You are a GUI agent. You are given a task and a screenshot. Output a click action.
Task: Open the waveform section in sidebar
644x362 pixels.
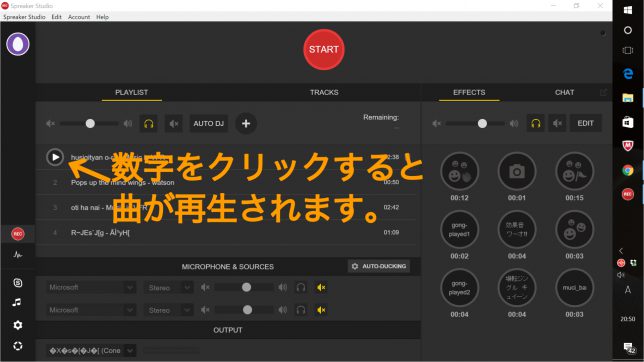pyautogui.click(x=18, y=255)
